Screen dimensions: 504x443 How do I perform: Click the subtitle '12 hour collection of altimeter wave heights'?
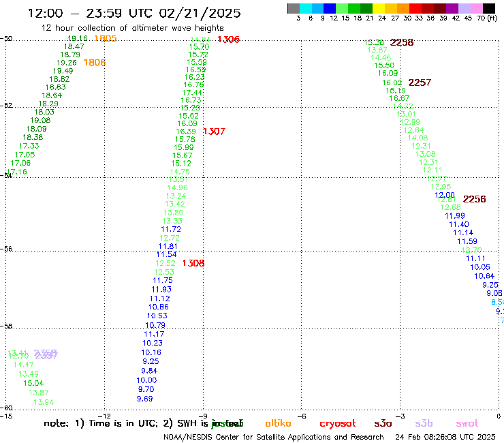132,28
